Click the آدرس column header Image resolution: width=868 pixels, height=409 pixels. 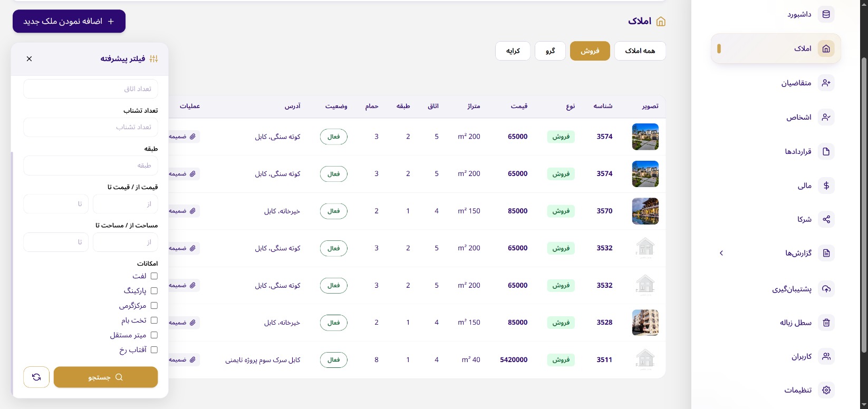pos(292,106)
